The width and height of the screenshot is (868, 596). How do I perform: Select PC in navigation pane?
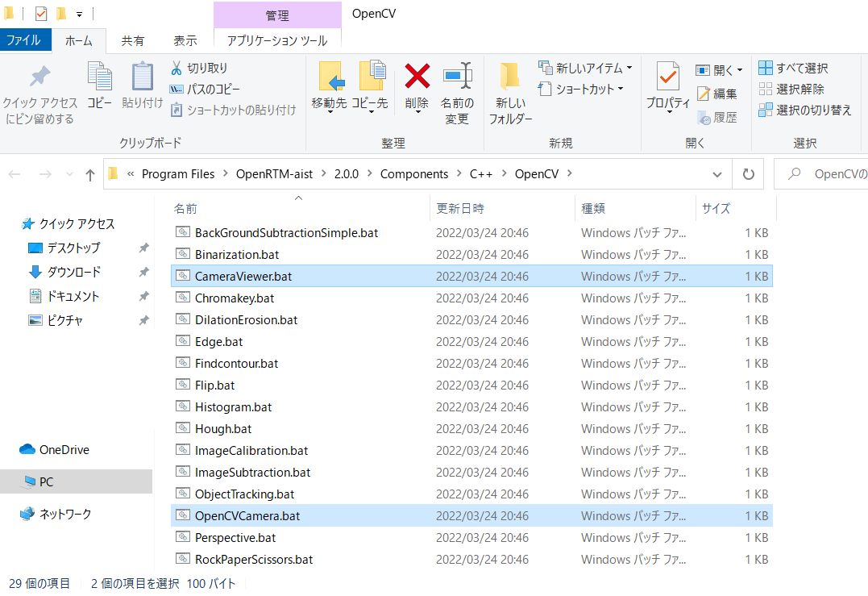[76, 481]
